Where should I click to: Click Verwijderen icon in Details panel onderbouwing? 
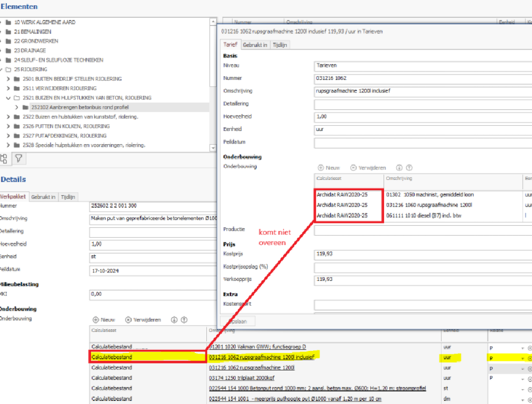coord(128,319)
